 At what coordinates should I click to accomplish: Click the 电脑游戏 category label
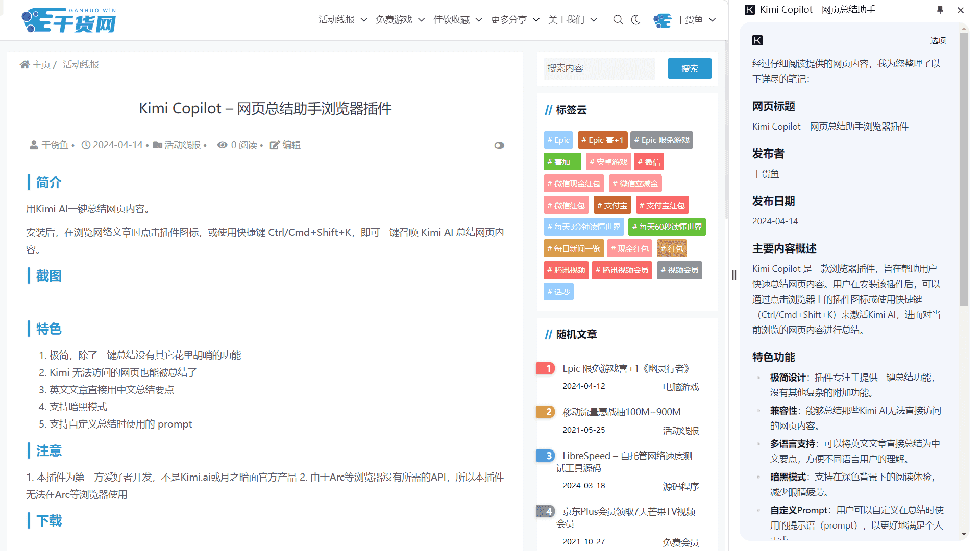pos(681,387)
